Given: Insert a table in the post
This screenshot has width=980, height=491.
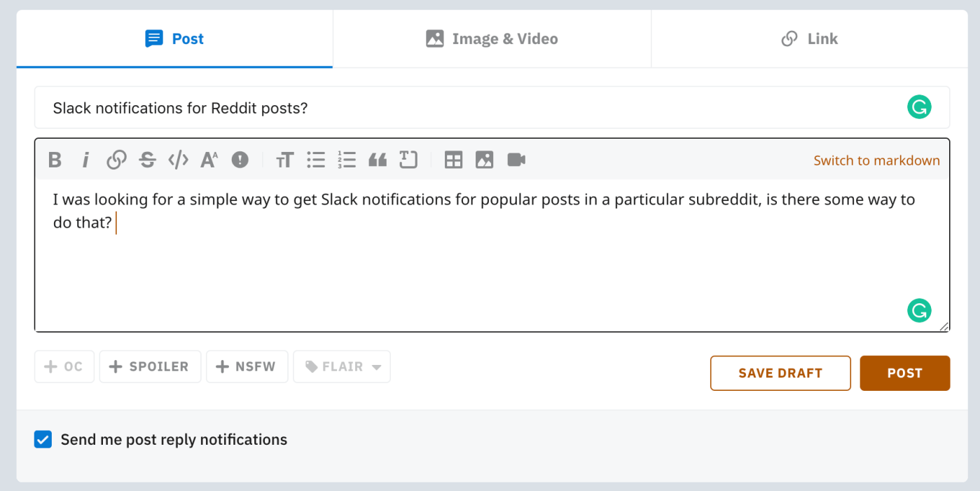Looking at the screenshot, I should (x=453, y=160).
